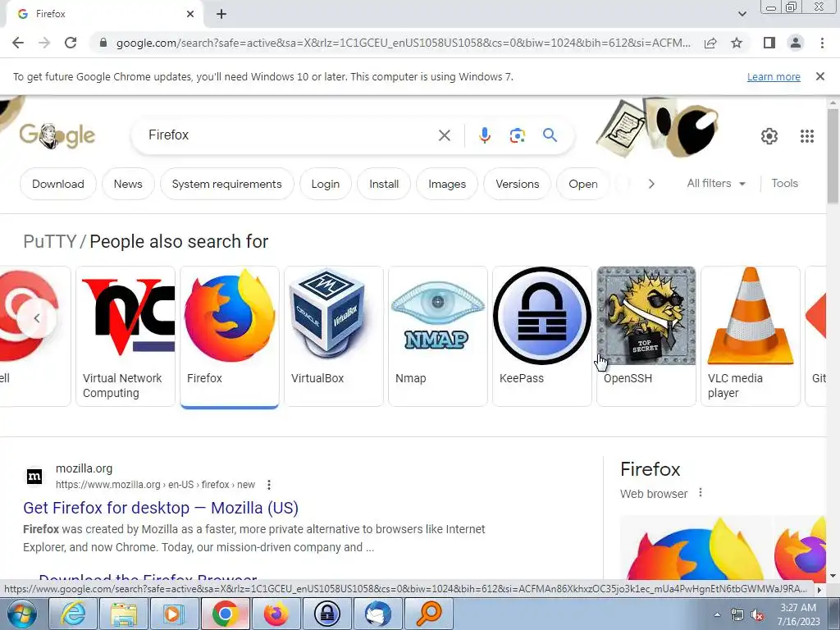Open the taskbar clock and date
The height and width of the screenshot is (630, 840).
click(x=797, y=614)
